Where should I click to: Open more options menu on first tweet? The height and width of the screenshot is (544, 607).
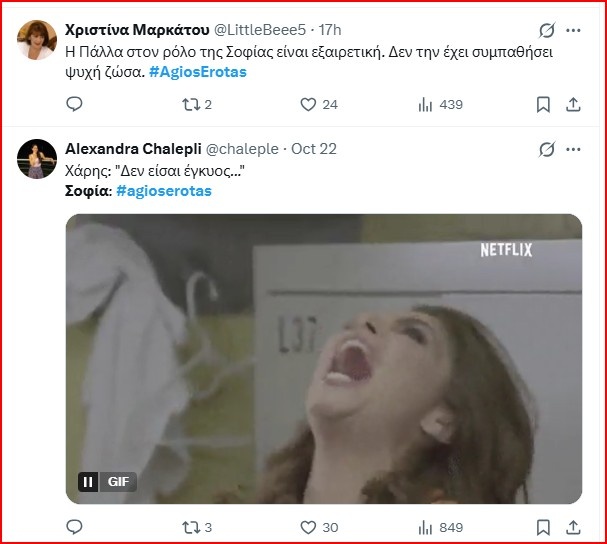(x=574, y=28)
